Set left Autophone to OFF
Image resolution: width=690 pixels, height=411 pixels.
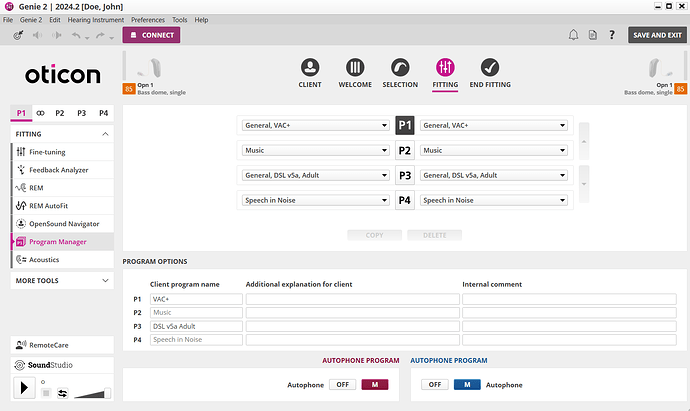click(x=342, y=385)
